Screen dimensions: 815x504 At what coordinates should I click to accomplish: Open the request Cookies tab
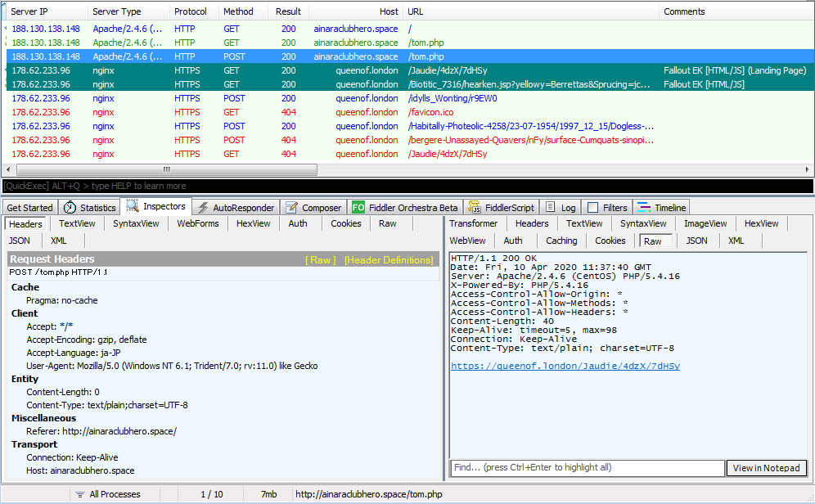[345, 223]
